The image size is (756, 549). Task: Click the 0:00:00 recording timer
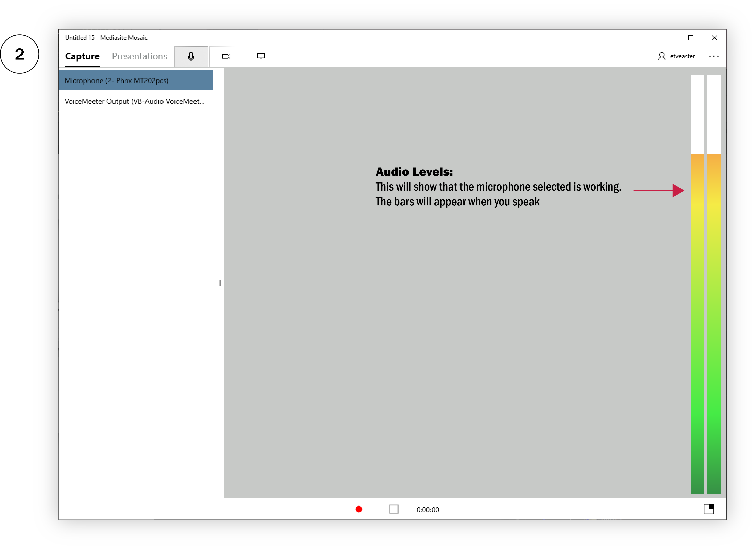pos(427,510)
